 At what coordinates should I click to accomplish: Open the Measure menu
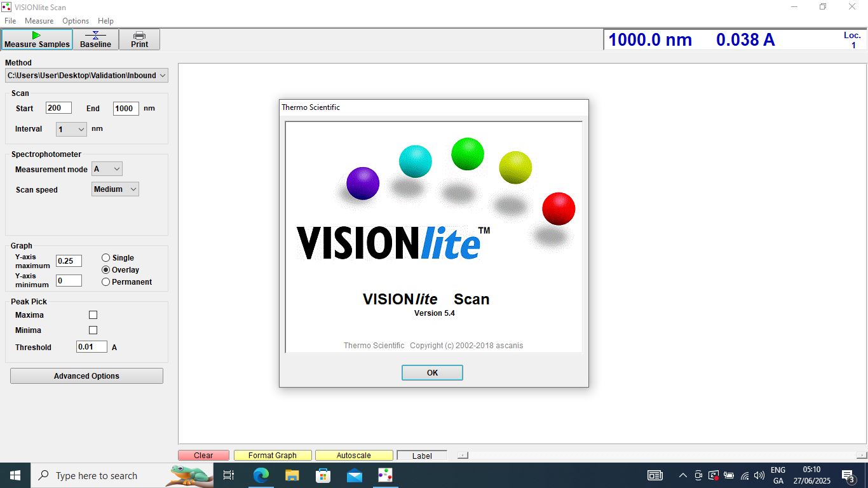coord(39,21)
